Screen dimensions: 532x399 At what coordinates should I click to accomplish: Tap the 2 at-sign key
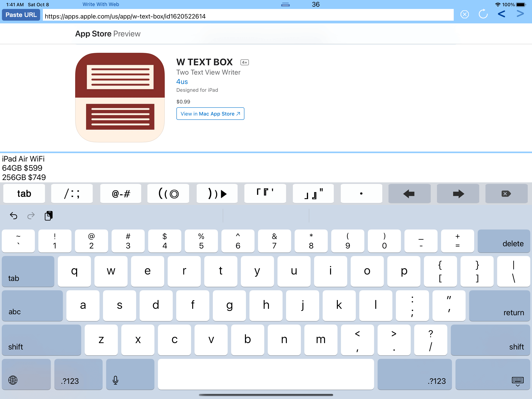(91, 241)
